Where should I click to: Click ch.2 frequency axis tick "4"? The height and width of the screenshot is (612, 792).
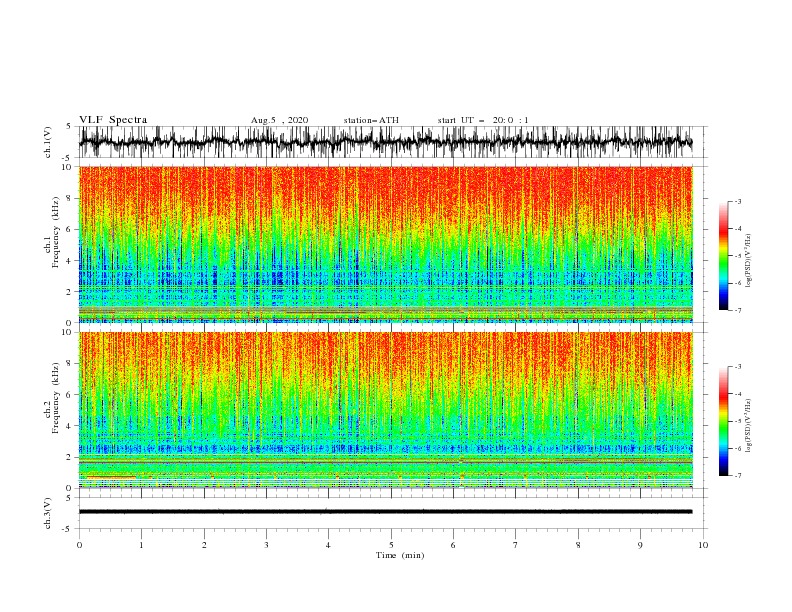[x=70, y=426]
